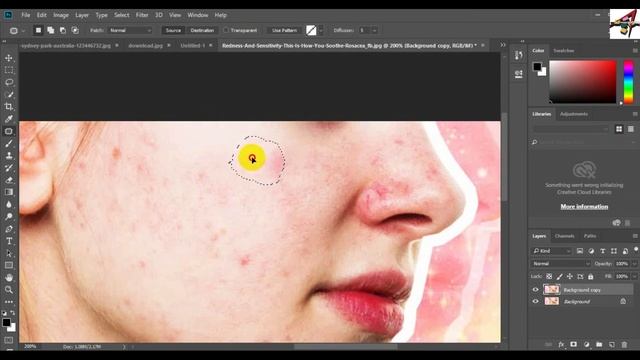Open the Opacity slider dropdown arrow
Image resolution: width=640 pixels, height=360 pixels.
pos(634,264)
